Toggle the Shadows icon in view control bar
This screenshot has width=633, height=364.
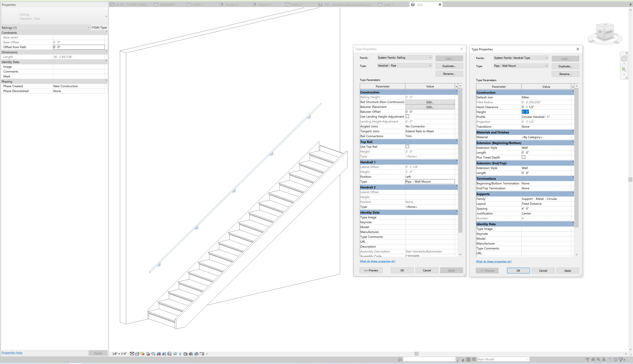148,354
